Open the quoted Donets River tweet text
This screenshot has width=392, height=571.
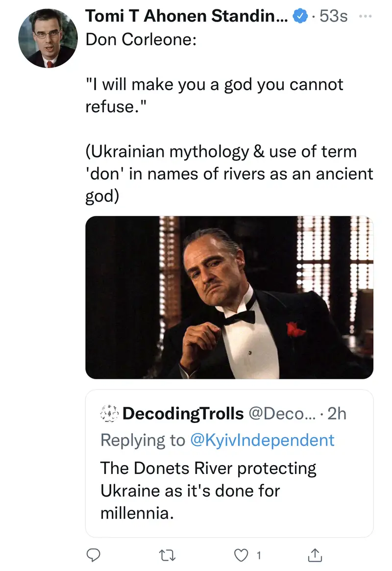point(208,491)
